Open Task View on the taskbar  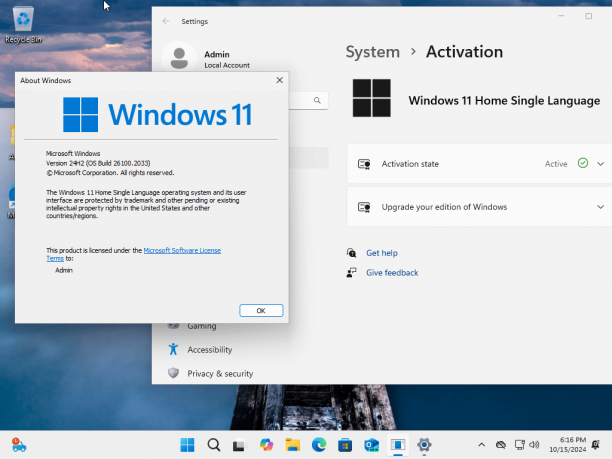tap(239, 445)
